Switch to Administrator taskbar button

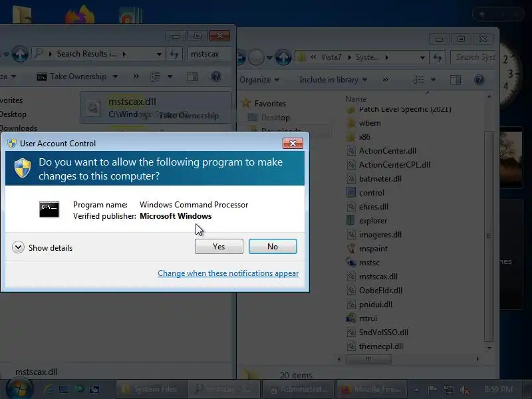[x=298, y=389]
